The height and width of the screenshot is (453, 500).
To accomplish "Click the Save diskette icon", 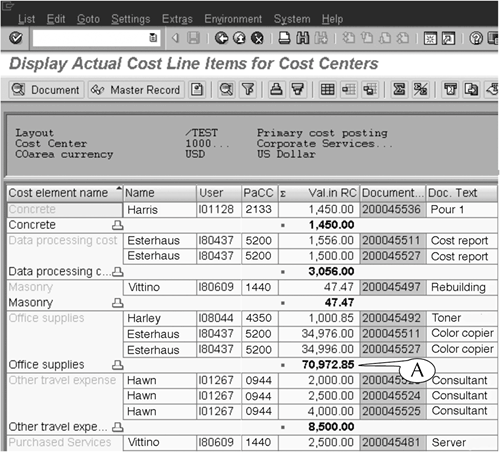I will click(193, 38).
